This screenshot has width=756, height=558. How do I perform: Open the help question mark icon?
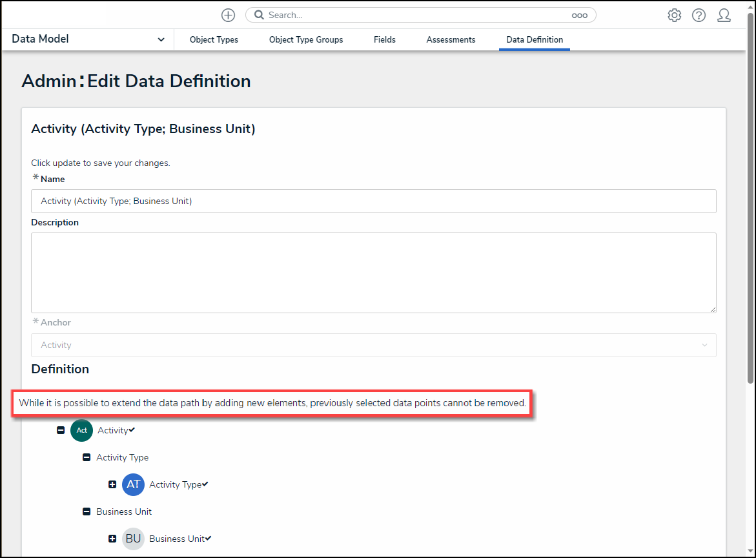tap(699, 15)
